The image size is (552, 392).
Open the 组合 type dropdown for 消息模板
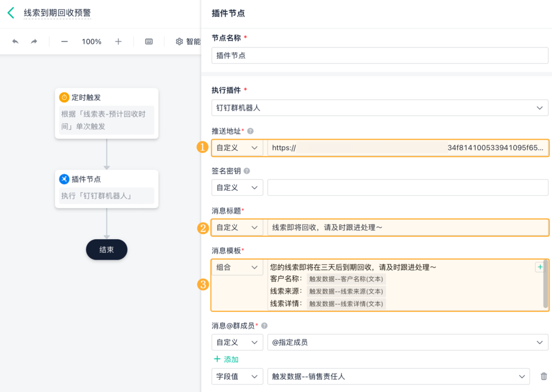[x=237, y=267]
